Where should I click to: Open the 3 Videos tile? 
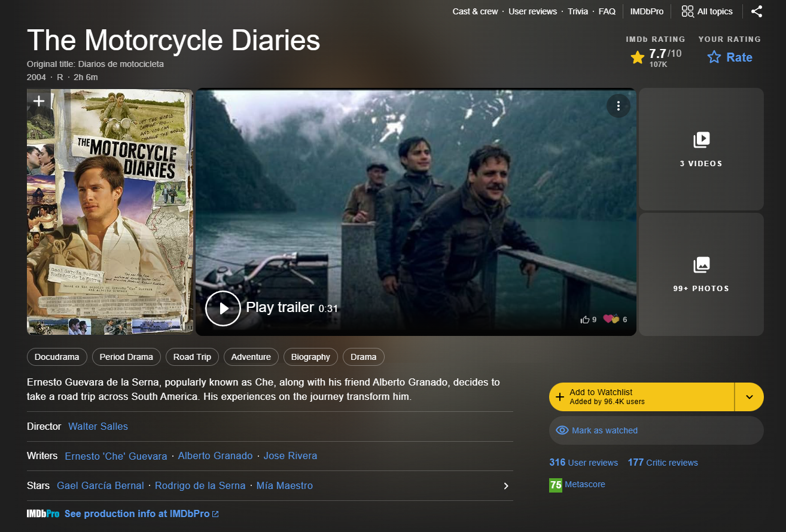coord(701,149)
